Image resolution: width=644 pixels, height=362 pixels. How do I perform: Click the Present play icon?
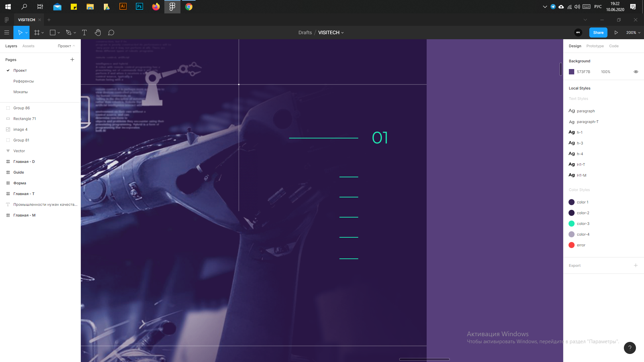tap(616, 33)
